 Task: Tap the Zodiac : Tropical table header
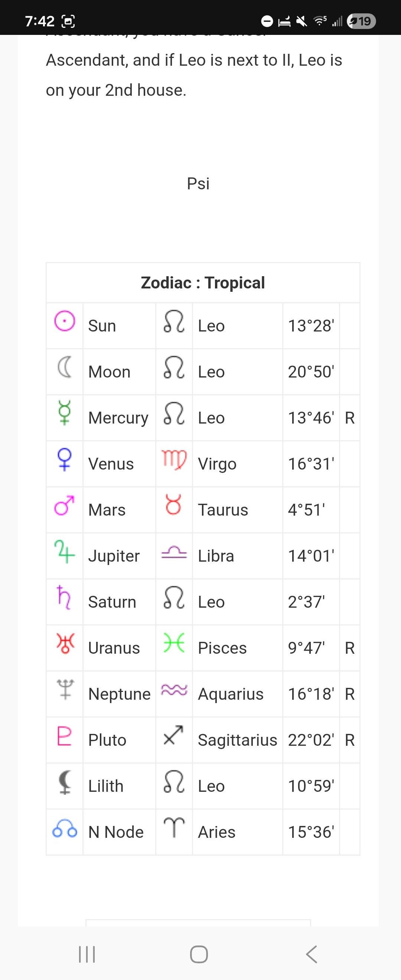click(x=203, y=282)
